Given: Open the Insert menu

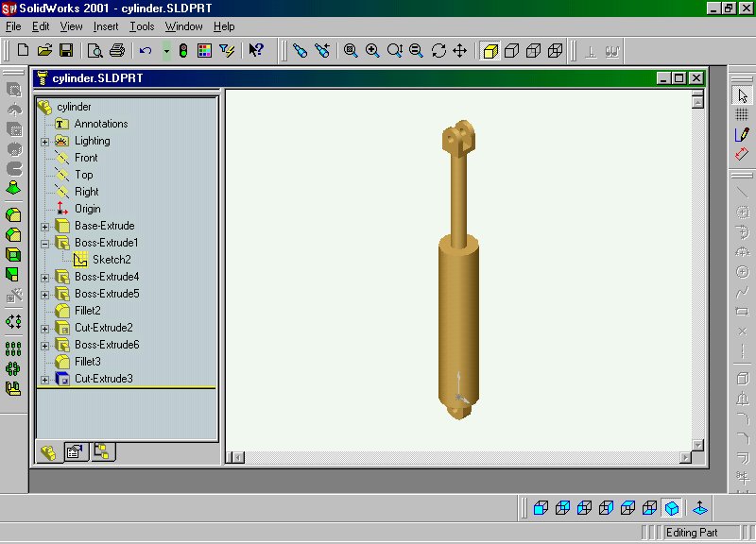Looking at the screenshot, I should [x=106, y=26].
